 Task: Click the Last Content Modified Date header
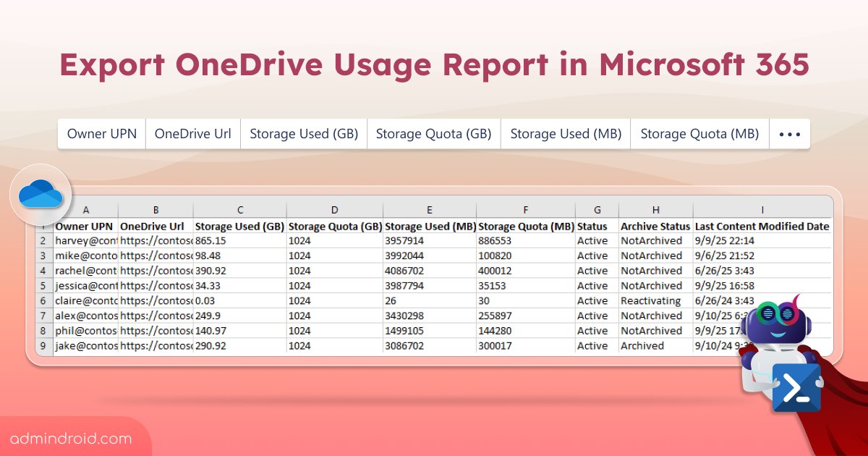[x=762, y=226]
